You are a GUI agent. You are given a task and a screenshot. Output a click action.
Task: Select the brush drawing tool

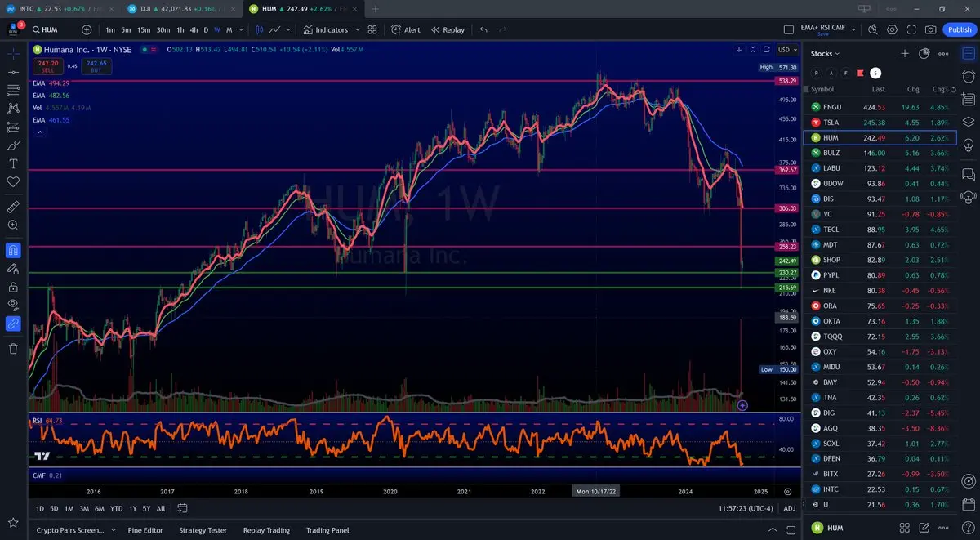click(13, 145)
